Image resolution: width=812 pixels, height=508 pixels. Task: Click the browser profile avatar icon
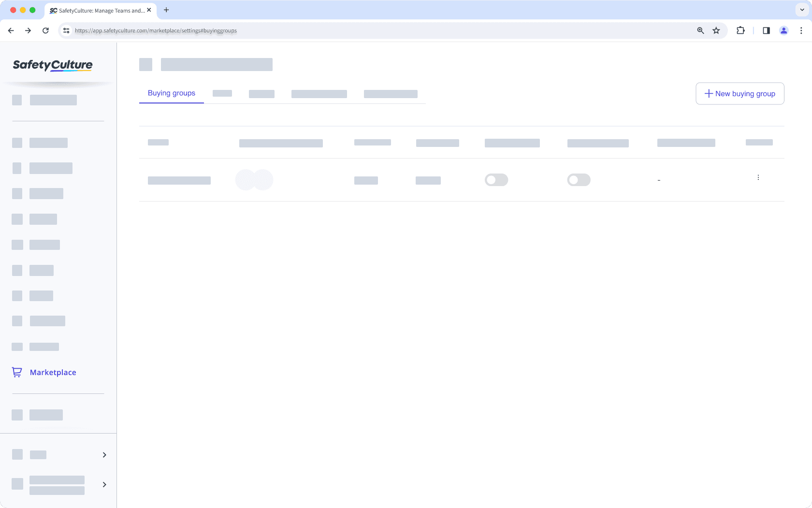(x=784, y=30)
